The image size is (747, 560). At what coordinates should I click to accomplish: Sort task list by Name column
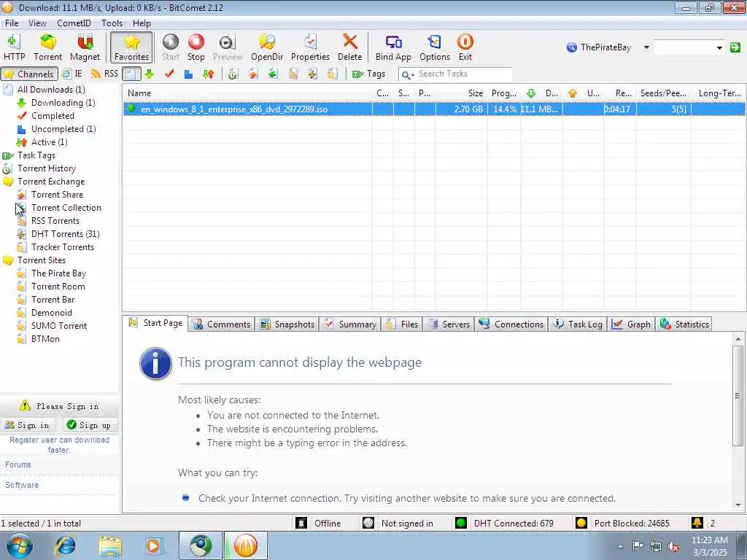(x=247, y=93)
